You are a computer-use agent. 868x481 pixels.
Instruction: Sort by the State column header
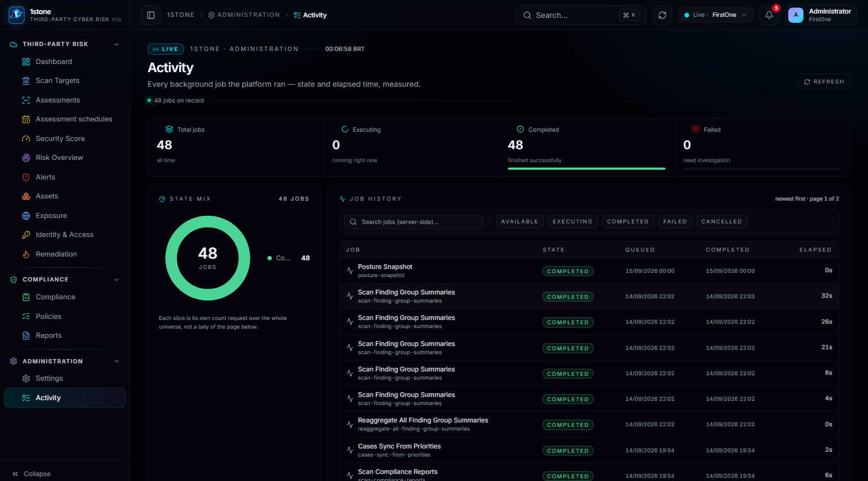[554, 250]
